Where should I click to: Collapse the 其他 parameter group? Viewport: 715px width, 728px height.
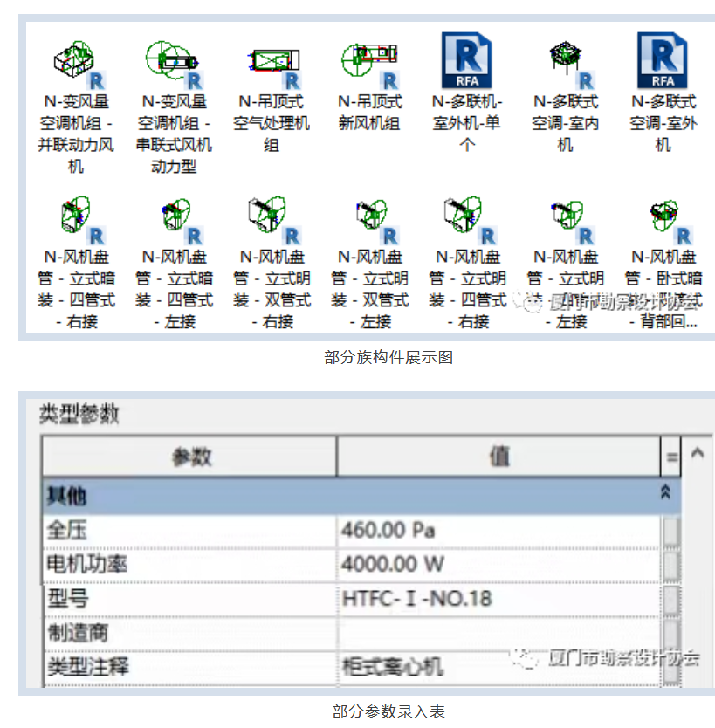pos(665,492)
